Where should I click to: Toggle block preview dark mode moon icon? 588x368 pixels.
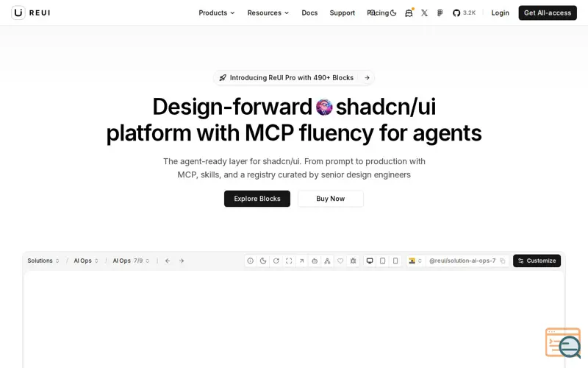click(x=263, y=261)
